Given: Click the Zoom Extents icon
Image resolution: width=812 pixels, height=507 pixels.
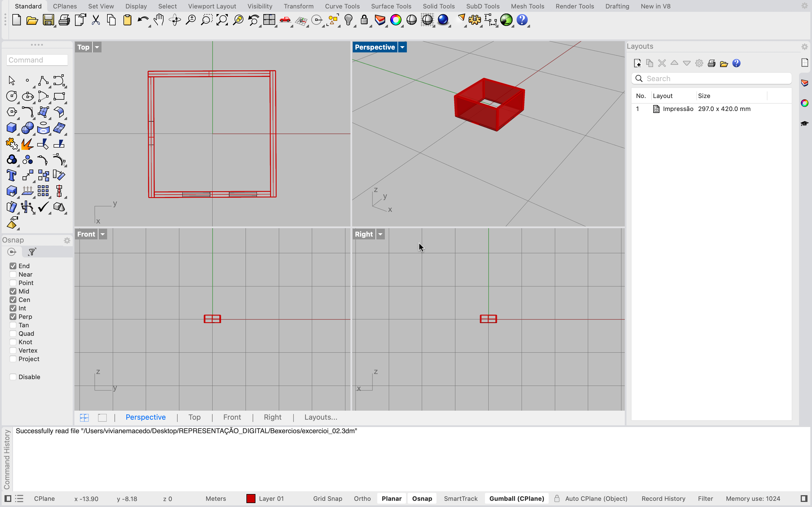Looking at the screenshot, I should pos(222,20).
